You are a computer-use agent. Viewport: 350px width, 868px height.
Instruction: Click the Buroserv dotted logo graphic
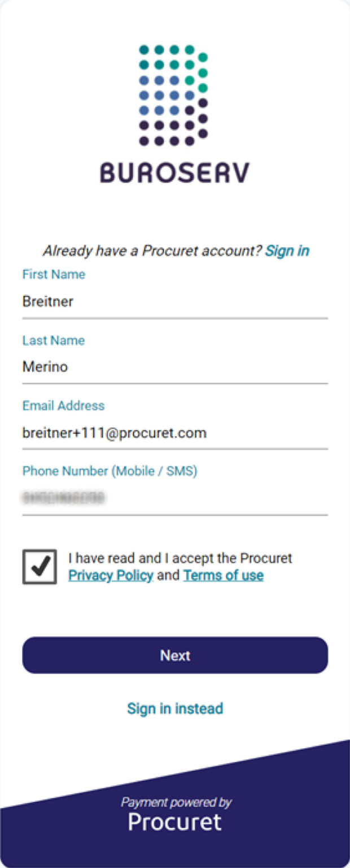click(x=174, y=95)
